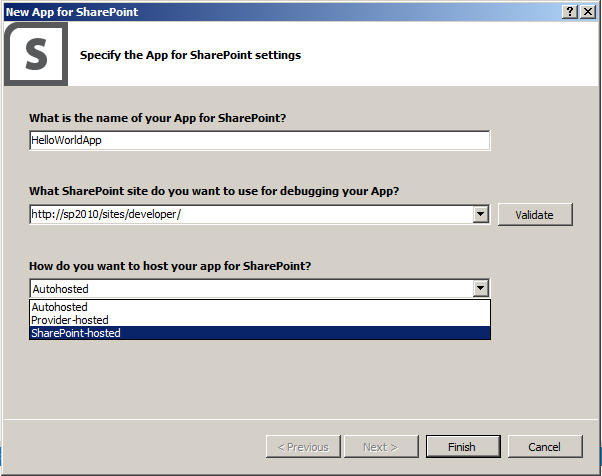Click the SharePoint S logo
The width and height of the screenshot is (602, 476).
tap(36, 54)
